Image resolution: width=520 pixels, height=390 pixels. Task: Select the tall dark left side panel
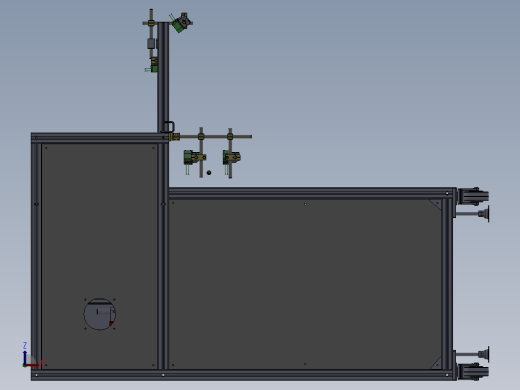click(99, 256)
